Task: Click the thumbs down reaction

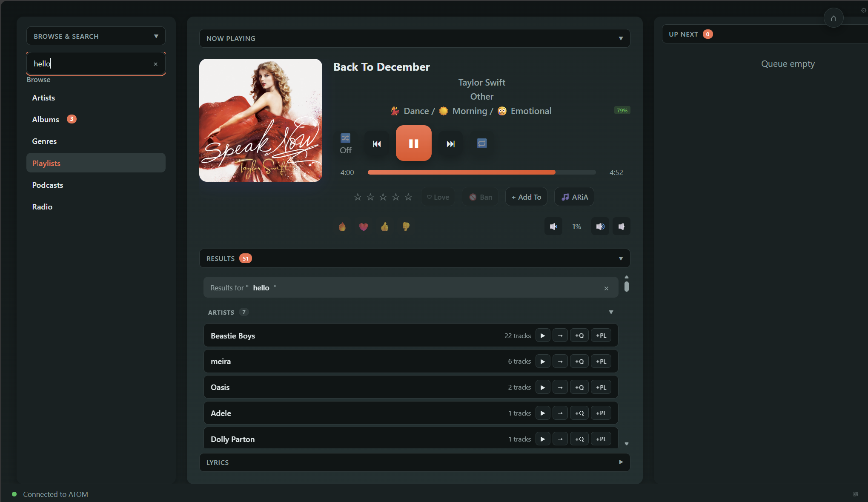Action: click(x=406, y=227)
